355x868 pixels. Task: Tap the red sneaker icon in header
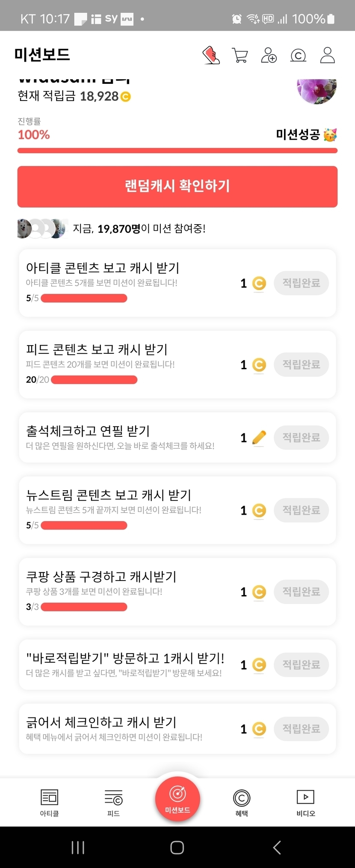(x=211, y=56)
